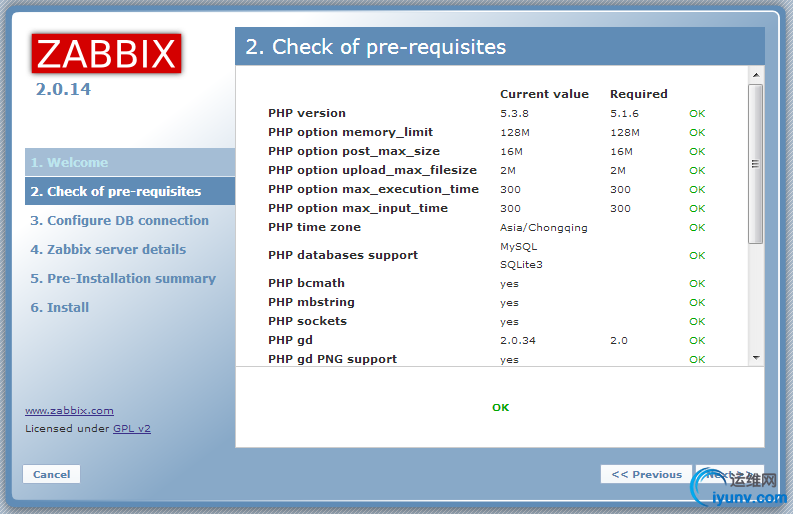Click the 'SQLite3' database value
Screen dimensions: 793x514
pos(521,265)
